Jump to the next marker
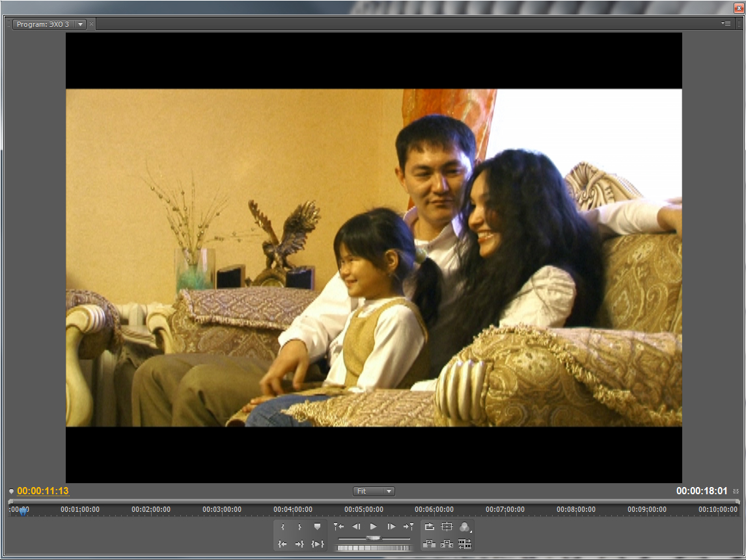The width and height of the screenshot is (746, 560). coord(408,527)
